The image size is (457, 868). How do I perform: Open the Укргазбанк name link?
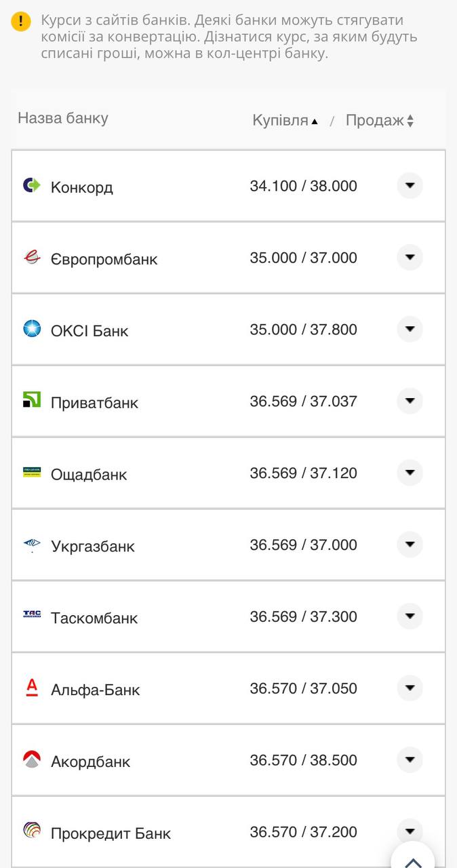click(93, 546)
